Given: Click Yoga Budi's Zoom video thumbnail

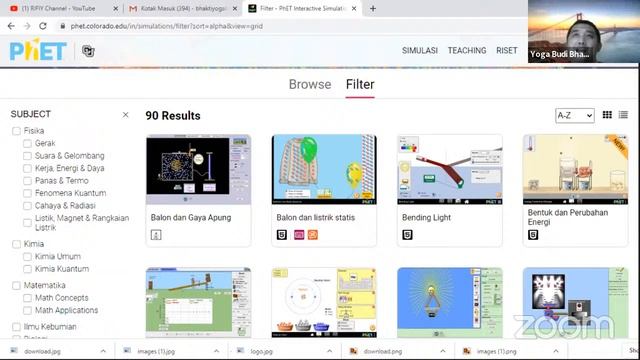Looking at the screenshot, I should coord(584,31).
